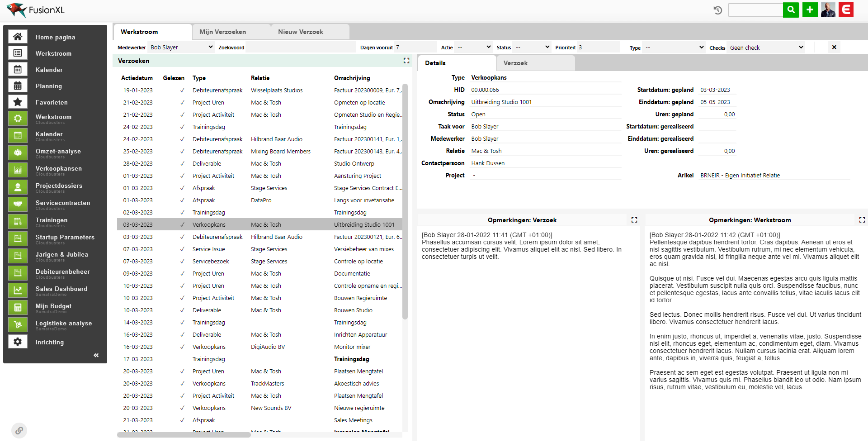Click the green search magnifier button
The image size is (868, 443).
(x=791, y=10)
